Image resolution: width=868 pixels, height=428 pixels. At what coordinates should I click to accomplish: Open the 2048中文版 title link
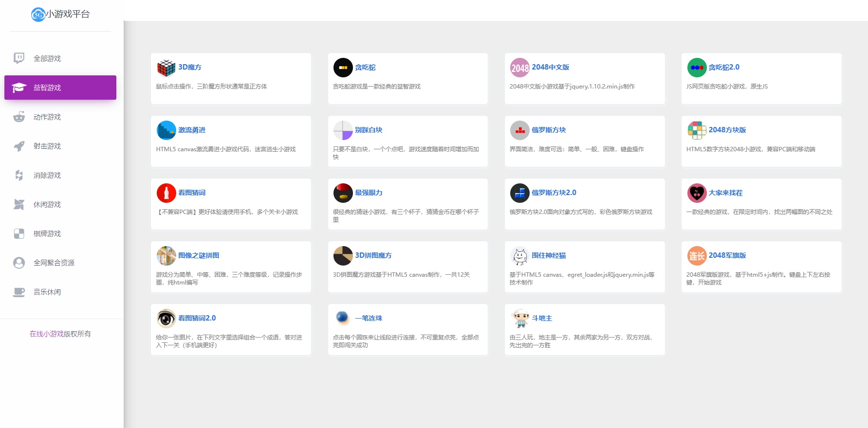click(x=551, y=67)
